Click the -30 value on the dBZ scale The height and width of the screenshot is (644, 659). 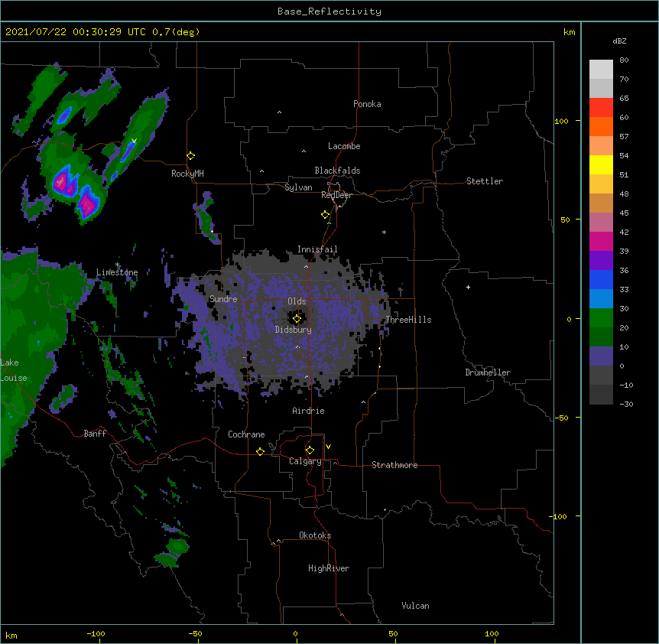[x=626, y=404]
